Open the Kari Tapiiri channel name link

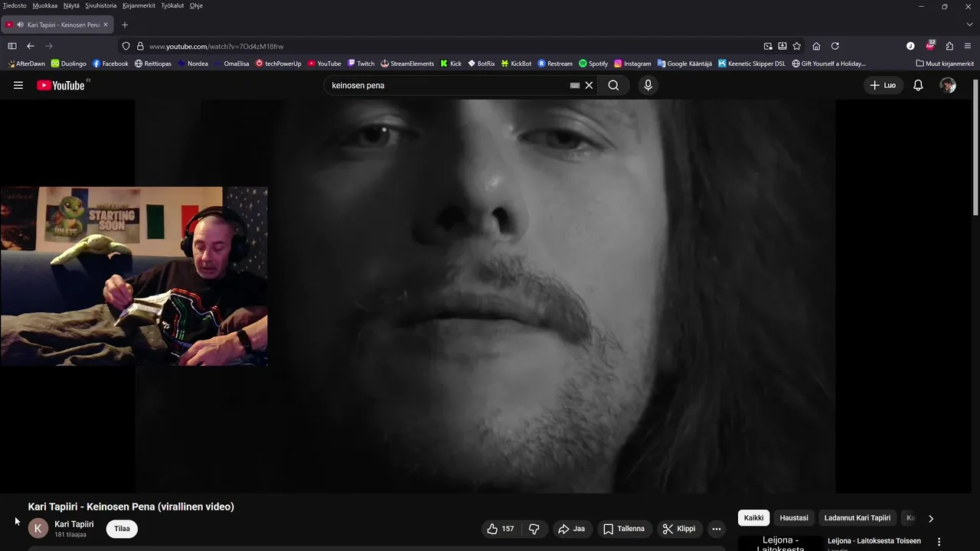coord(74,524)
